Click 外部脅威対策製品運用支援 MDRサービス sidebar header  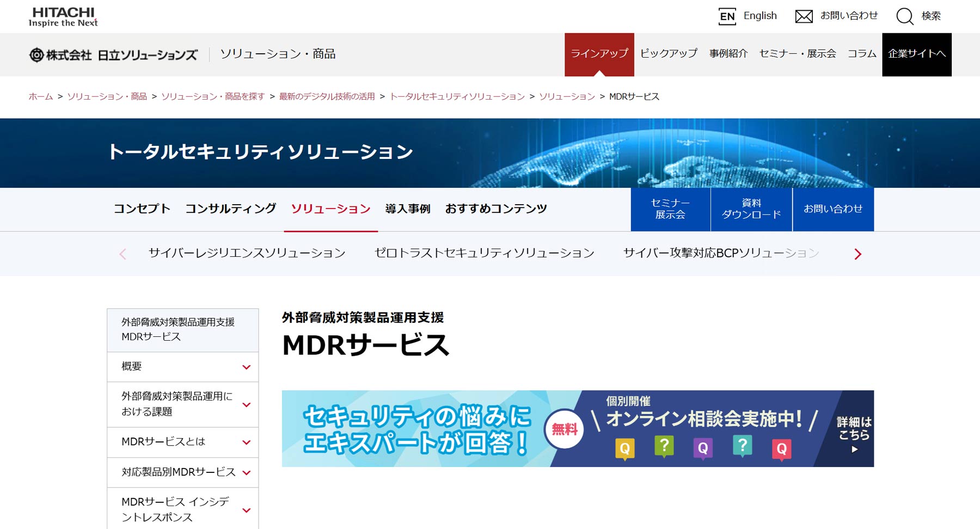pyautogui.click(x=183, y=330)
